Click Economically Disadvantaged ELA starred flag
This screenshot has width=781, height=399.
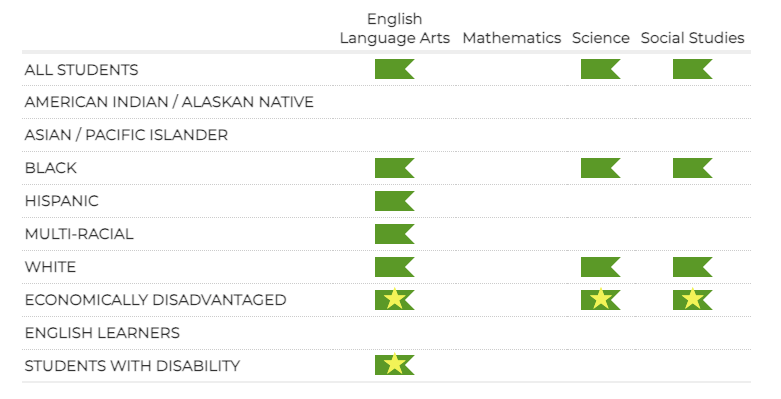click(394, 299)
